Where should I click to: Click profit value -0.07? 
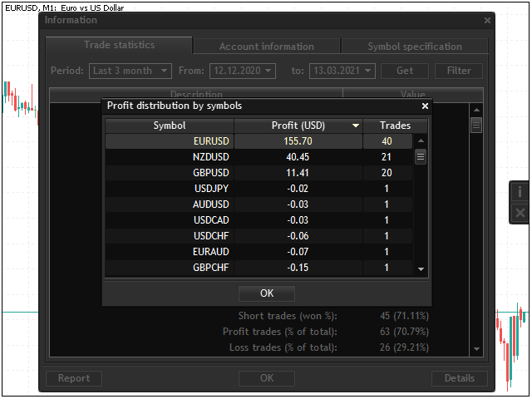[298, 252]
